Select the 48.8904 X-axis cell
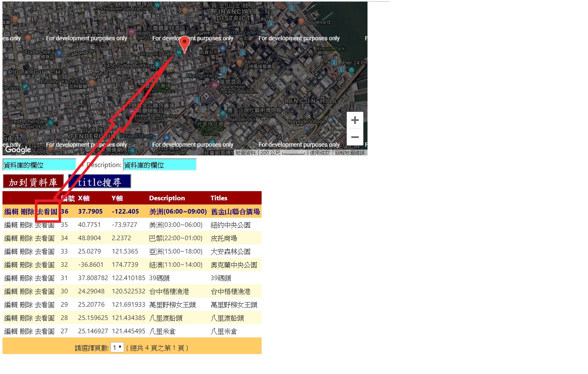 [x=90, y=238]
